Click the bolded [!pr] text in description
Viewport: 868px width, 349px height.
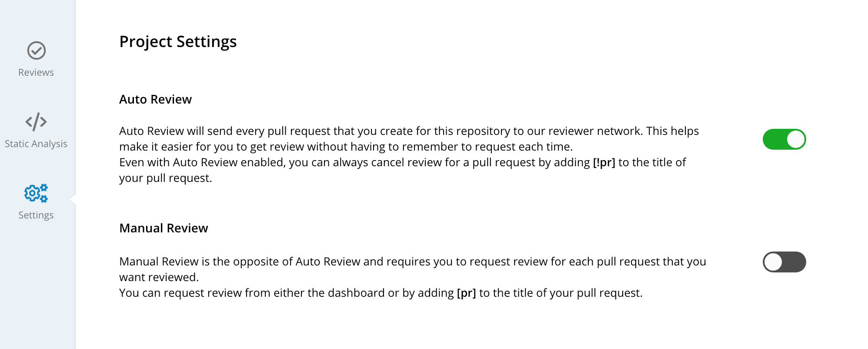604,162
